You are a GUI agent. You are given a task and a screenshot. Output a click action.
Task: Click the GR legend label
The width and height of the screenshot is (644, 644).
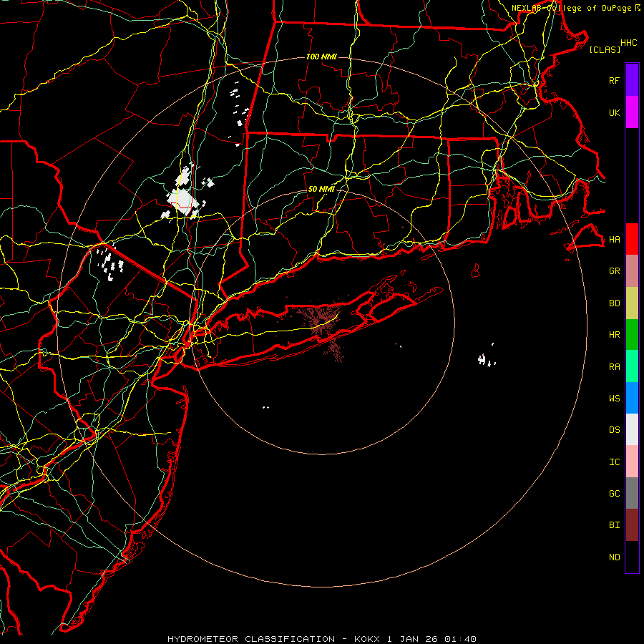pyautogui.click(x=614, y=270)
